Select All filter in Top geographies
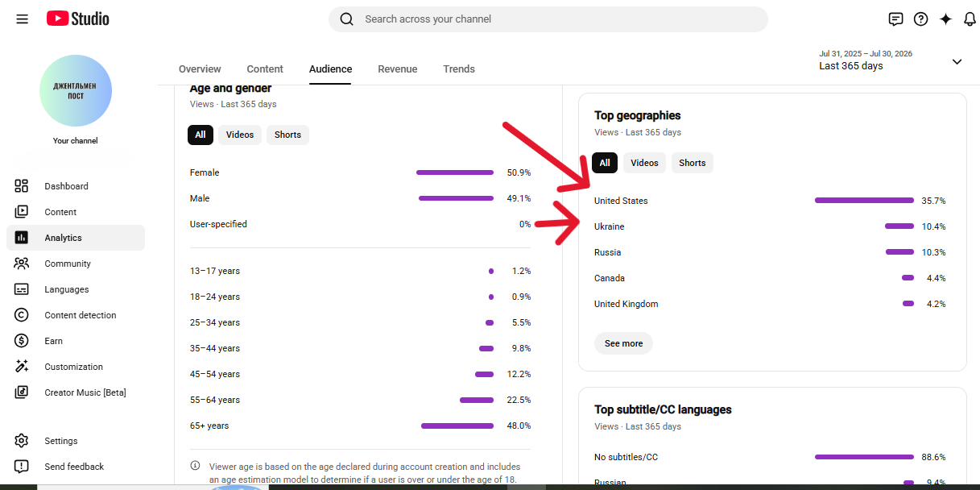Viewport: 980px width, 490px height. click(605, 163)
